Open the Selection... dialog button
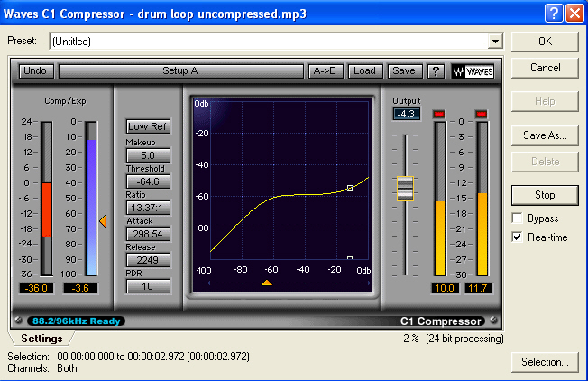The height and width of the screenshot is (381, 588). tap(545, 362)
